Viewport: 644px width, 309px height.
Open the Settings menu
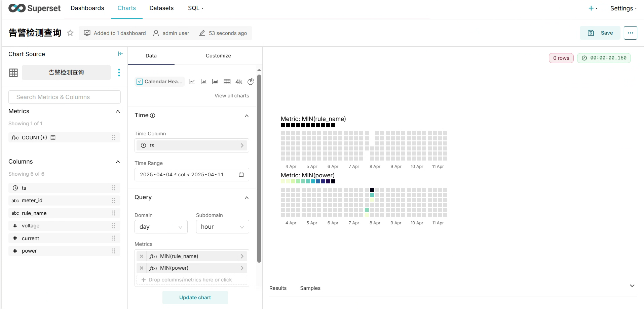click(x=623, y=8)
